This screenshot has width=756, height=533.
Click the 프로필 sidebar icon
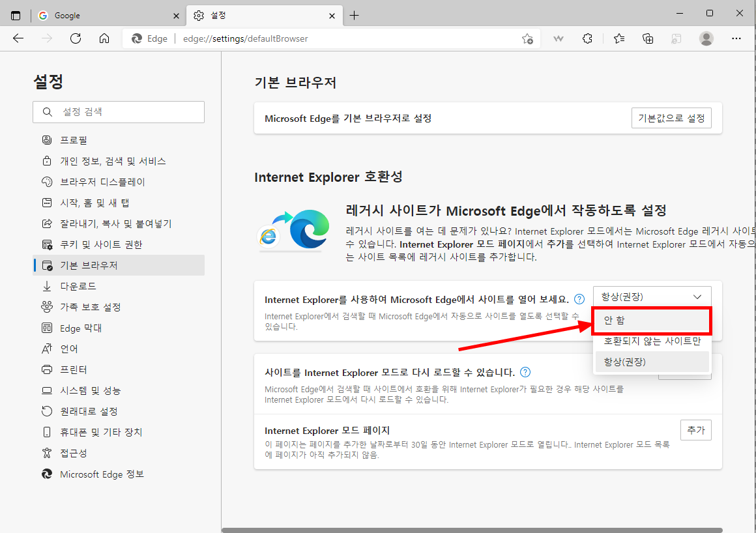47,140
